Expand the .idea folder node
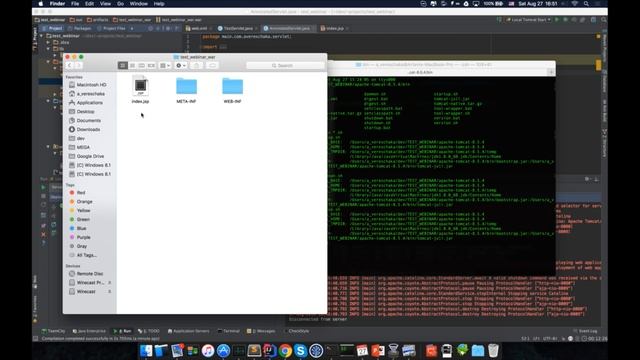Image resolution: width=640 pixels, height=360 pixels. [48, 42]
